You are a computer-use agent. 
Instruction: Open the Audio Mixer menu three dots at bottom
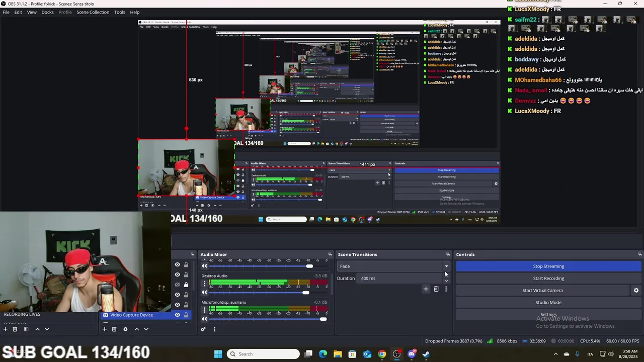[214, 329]
